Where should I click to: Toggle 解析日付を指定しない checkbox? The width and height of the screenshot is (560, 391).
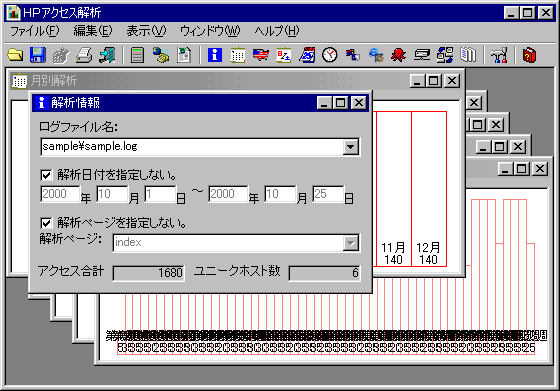click(46, 175)
